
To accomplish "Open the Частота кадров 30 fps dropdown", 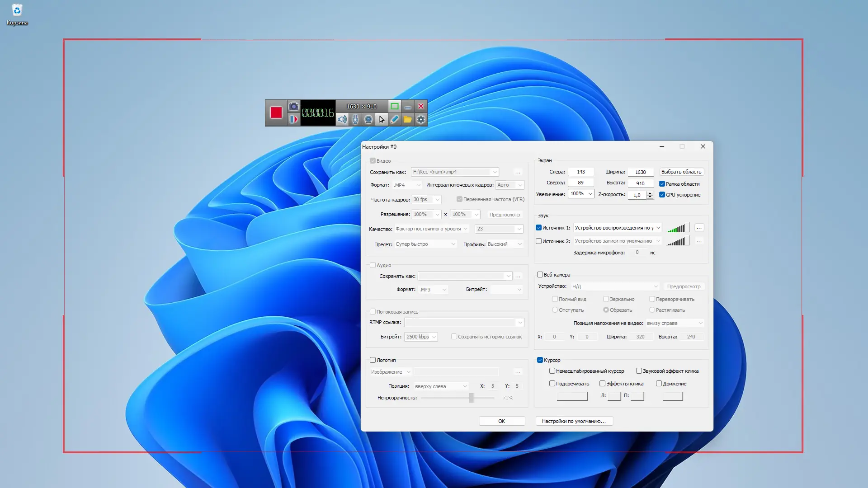I will pos(426,199).
